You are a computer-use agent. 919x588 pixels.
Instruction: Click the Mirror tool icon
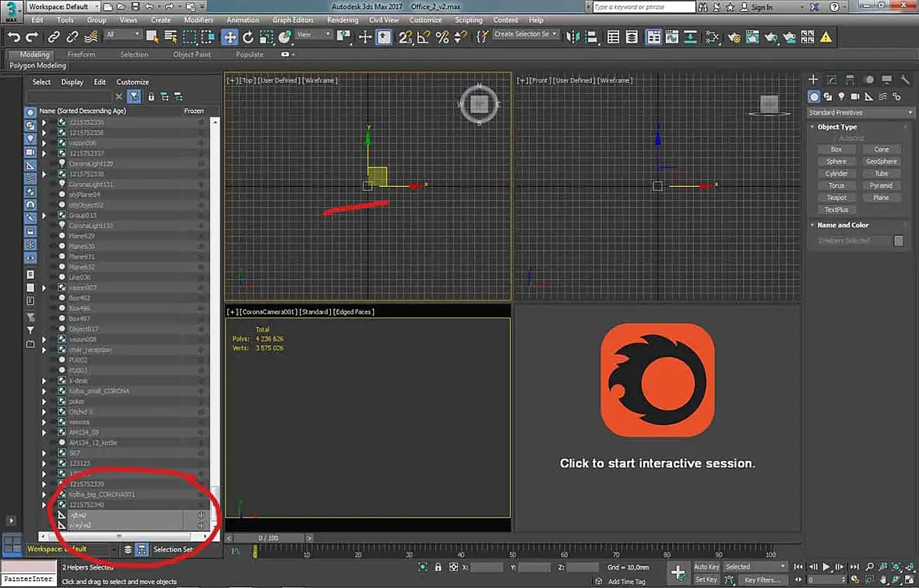pyautogui.click(x=572, y=37)
